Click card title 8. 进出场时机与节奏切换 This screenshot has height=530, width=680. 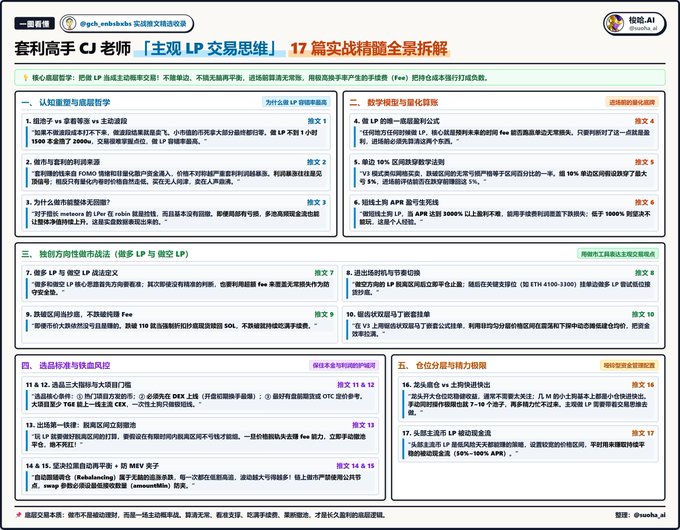(383, 273)
